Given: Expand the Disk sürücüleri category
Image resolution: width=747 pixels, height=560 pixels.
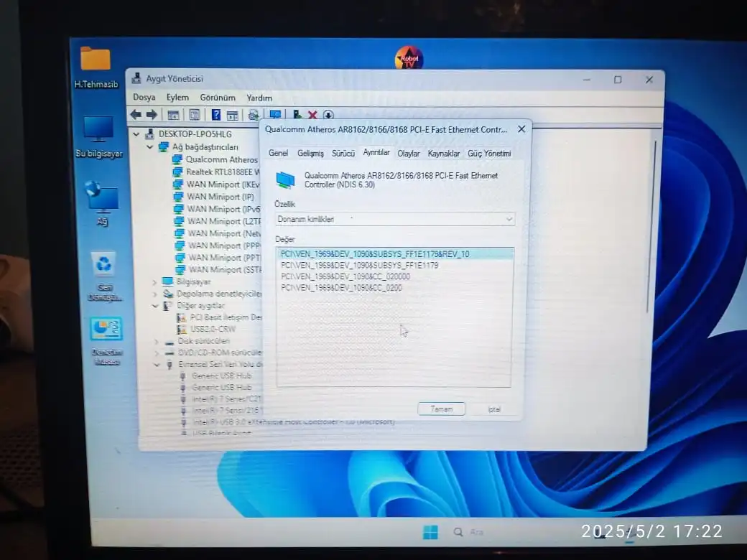Looking at the screenshot, I should click(157, 341).
